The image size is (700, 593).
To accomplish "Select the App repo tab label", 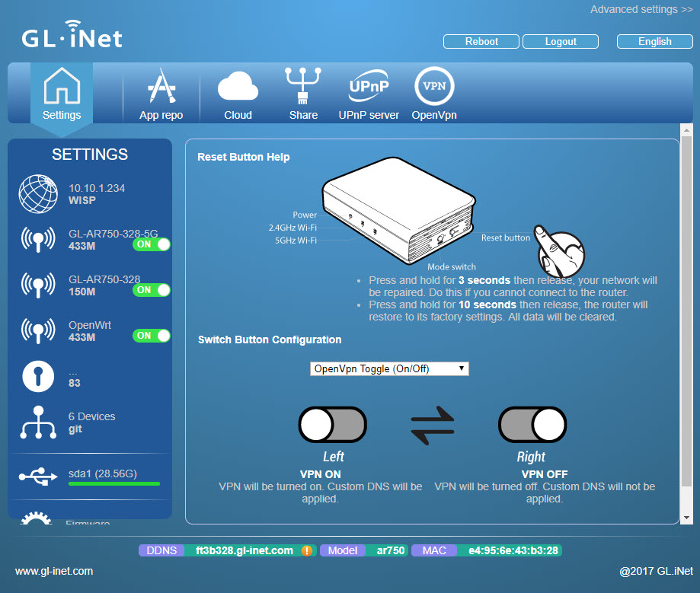I will 161,115.
